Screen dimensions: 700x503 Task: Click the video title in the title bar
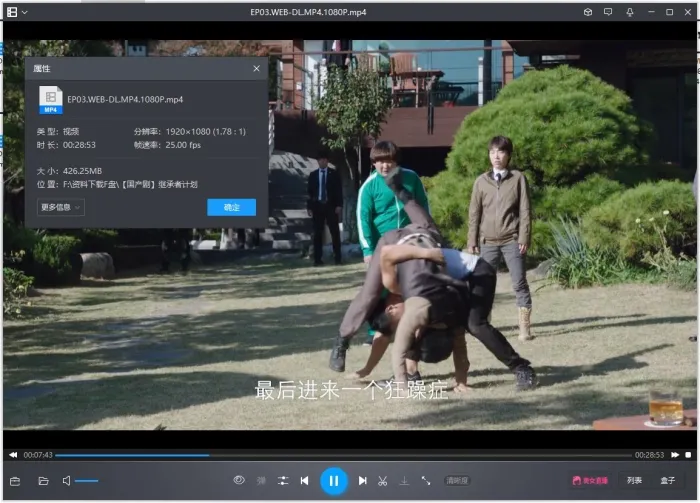coord(308,12)
